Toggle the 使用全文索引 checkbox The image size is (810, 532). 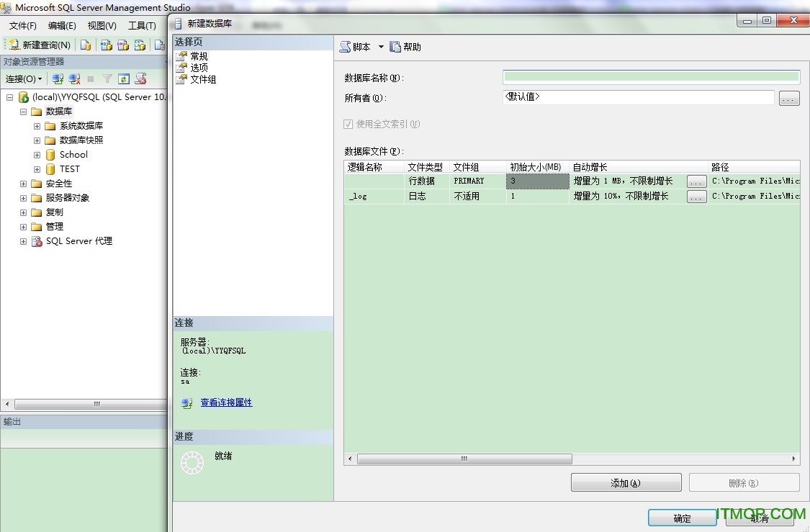coord(347,124)
